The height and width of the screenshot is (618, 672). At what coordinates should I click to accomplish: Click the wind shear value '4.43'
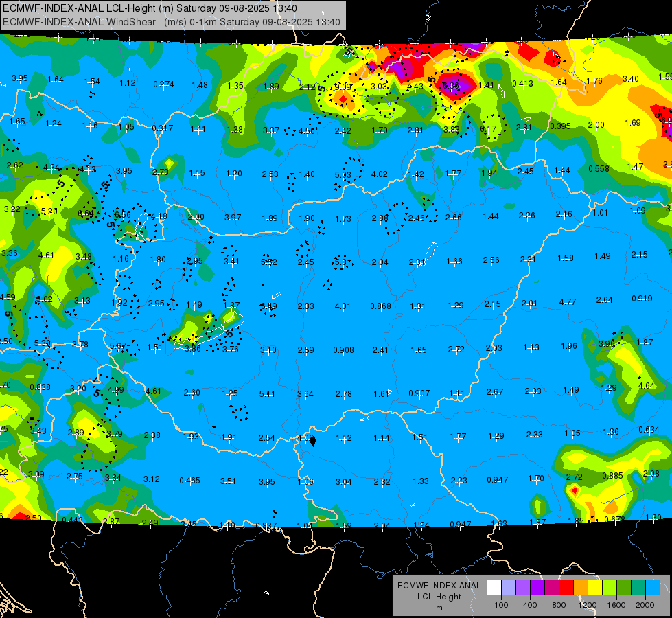tap(415, 87)
